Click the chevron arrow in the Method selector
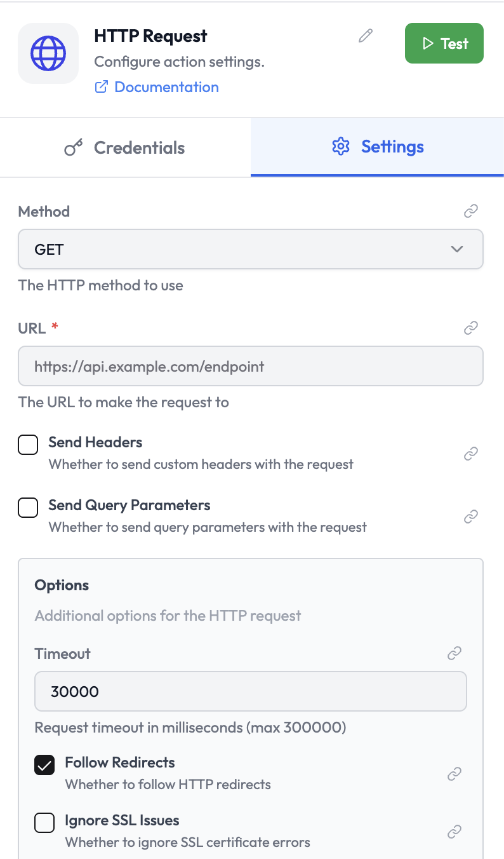 pos(456,249)
